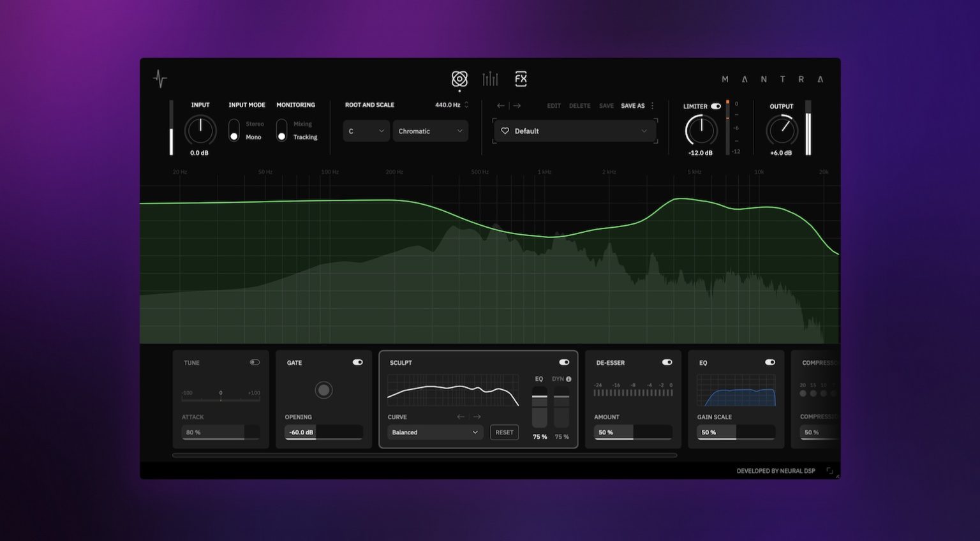The height and width of the screenshot is (541, 980).
Task: Open the preset three-dot options menu
Action: (x=652, y=105)
